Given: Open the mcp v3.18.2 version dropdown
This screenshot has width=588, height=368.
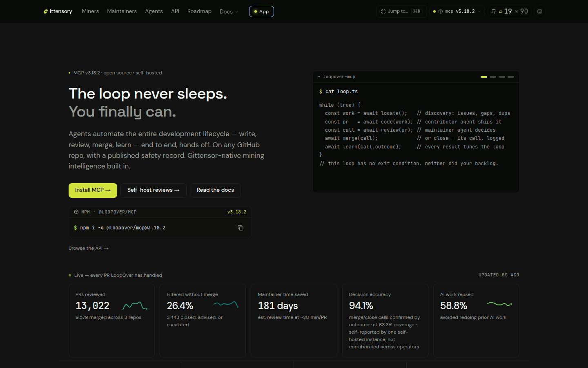Looking at the screenshot, I should 457,11.
